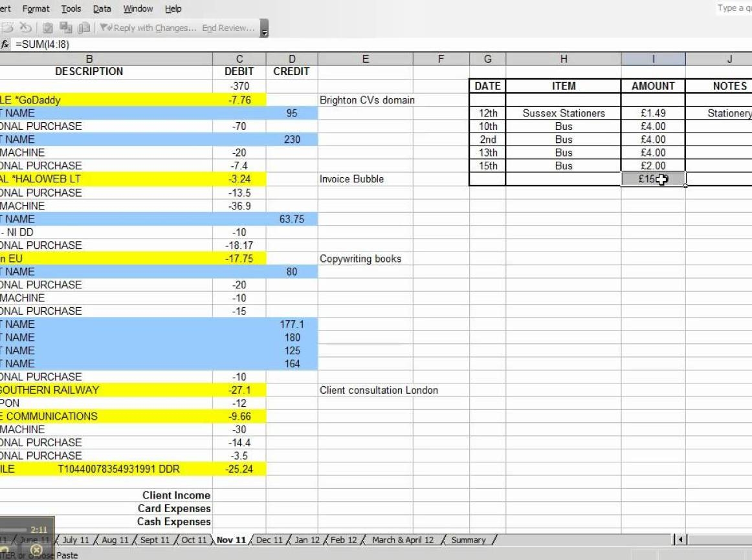
Task: Select column header I
Action: [652, 58]
